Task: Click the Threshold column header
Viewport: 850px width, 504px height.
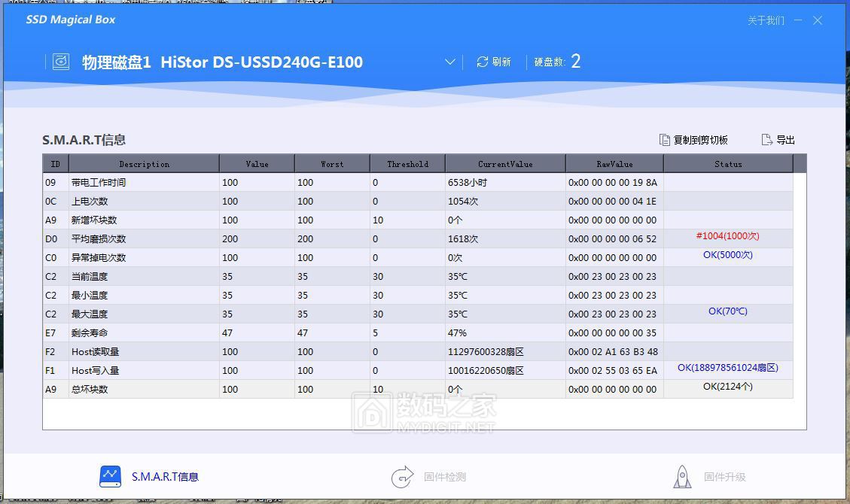Action: (407, 163)
